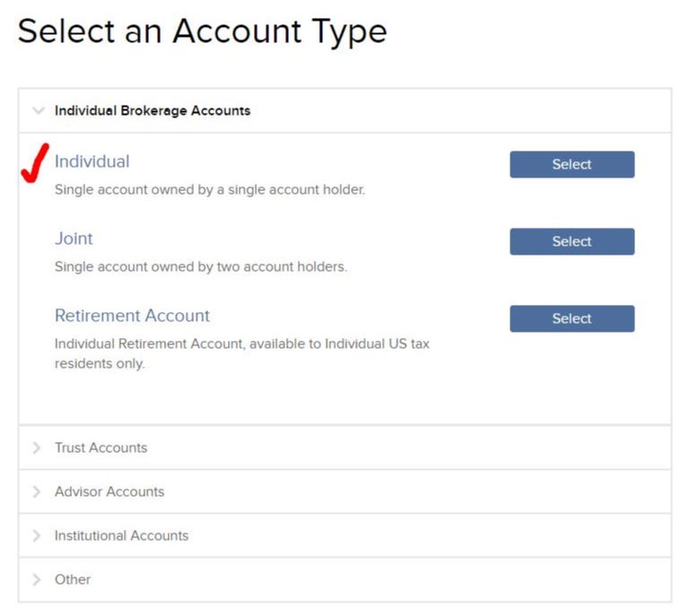
Task: Click the chevron arrow beside Institutional Accounts
Action: [37, 535]
